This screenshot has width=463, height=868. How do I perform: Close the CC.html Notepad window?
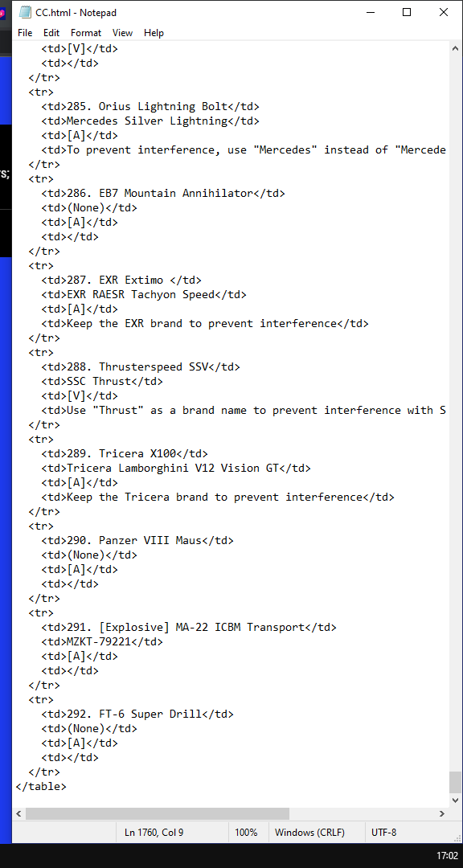pos(444,12)
